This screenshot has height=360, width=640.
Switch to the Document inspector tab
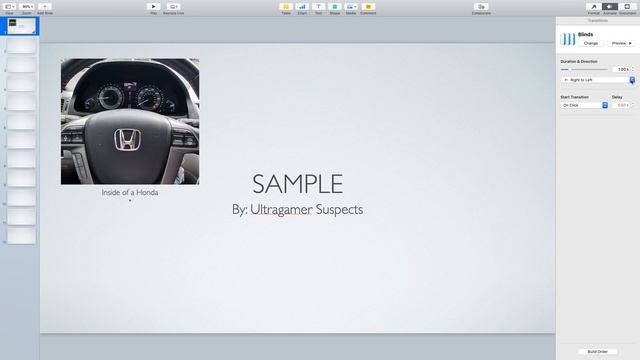[x=627, y=7]
